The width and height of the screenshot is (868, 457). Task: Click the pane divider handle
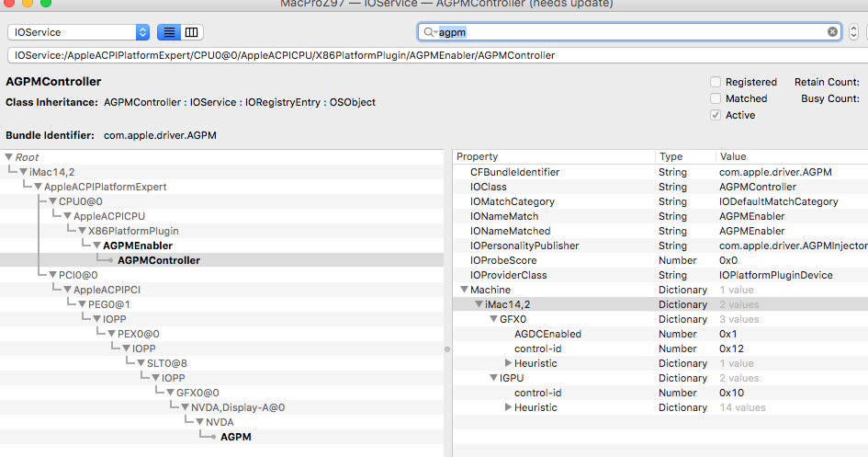pyautogui.click(x=447, y=349)
